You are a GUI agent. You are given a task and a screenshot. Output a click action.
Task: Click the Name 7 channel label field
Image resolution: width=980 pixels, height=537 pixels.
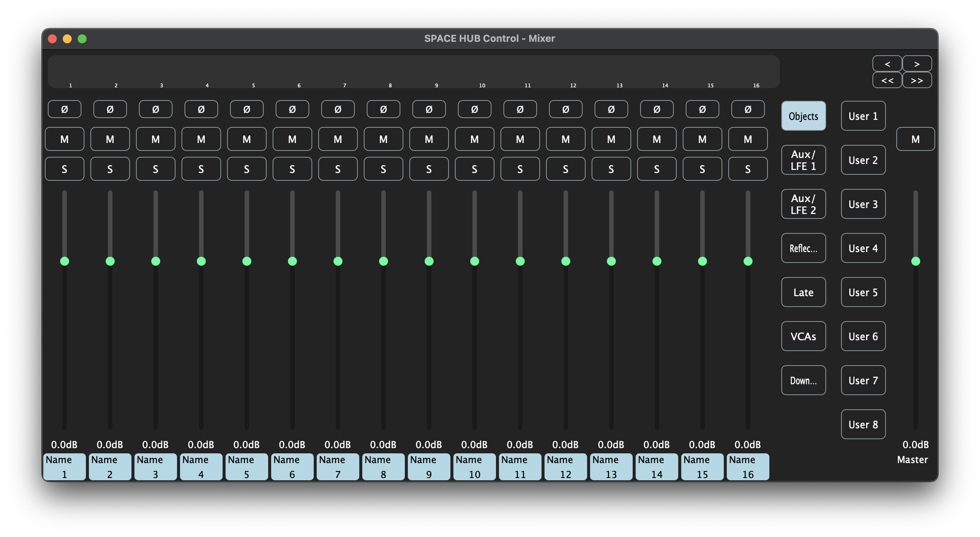click(338, 467)
